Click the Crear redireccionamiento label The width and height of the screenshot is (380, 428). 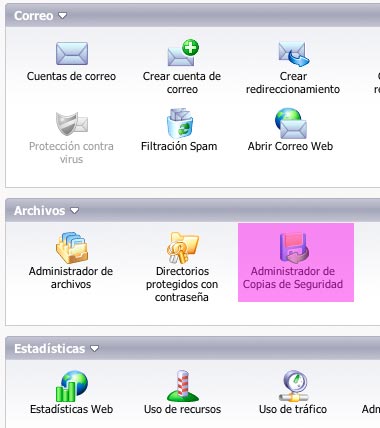[293, 83]
